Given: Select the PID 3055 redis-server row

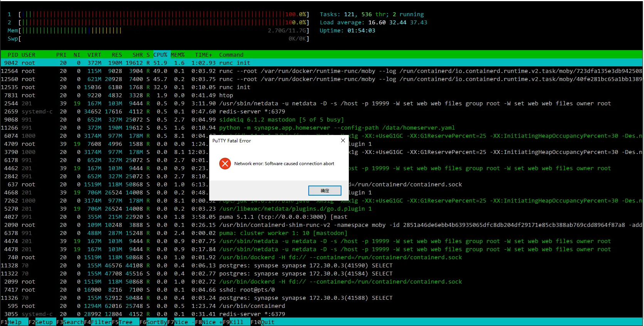Looking at the screenshot, I should pyautogui.click(x=321, y=314).
